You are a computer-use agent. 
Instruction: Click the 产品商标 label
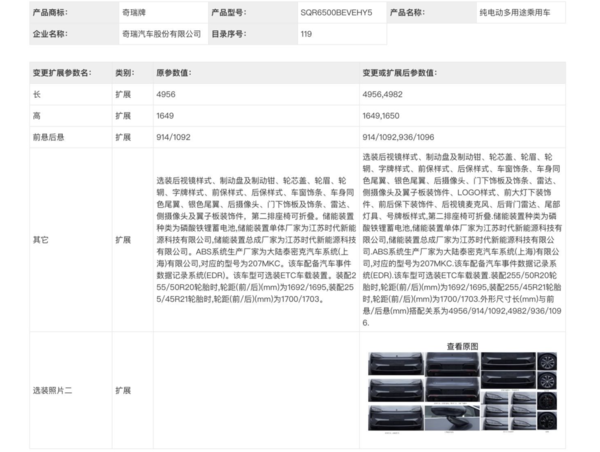click(50, 13)
